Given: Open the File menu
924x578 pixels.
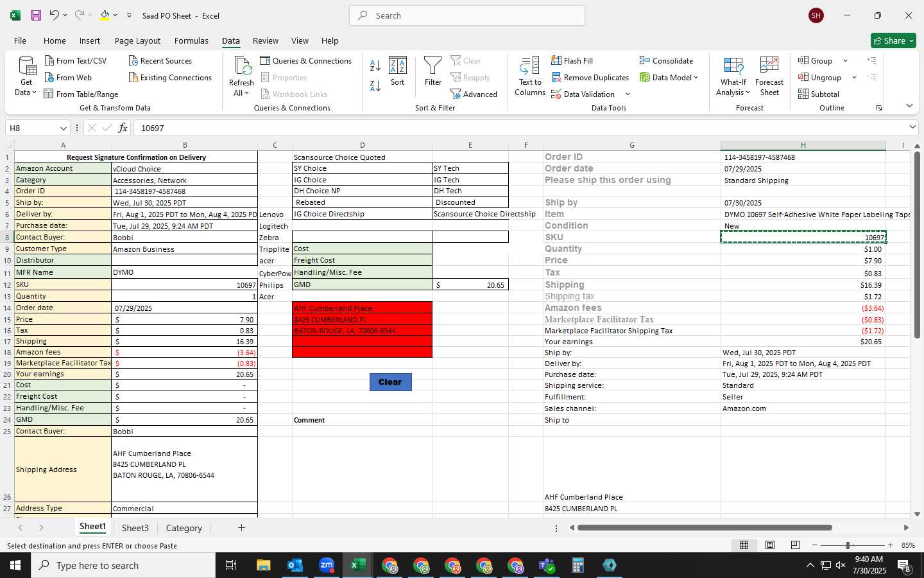Looking at the screenshot, I should click(x=21, y=40).
